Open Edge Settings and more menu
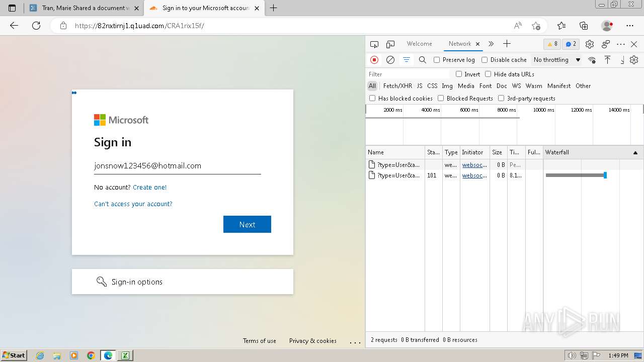Image resolution: width=644 pixels, height=362 pixels. point(630,26)
